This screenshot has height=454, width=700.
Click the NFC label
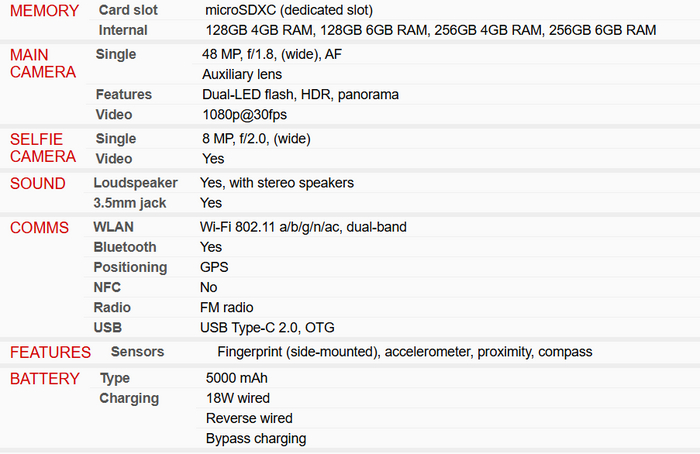(109, 287)
